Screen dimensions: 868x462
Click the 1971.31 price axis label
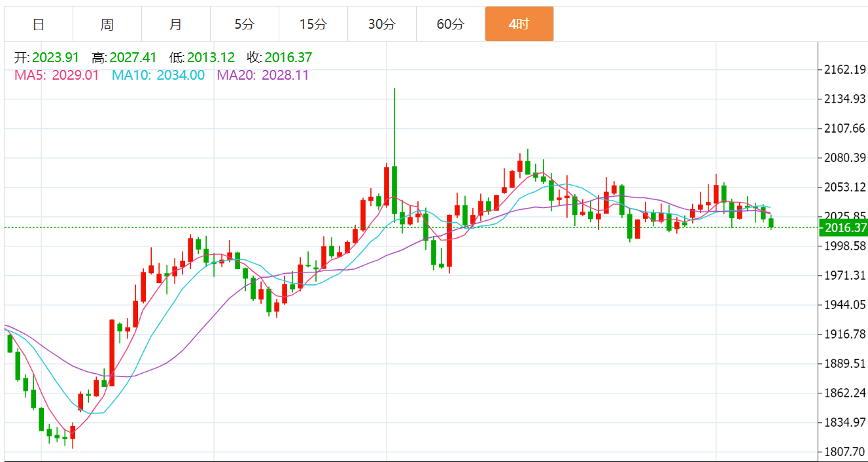tap(845, 276)
